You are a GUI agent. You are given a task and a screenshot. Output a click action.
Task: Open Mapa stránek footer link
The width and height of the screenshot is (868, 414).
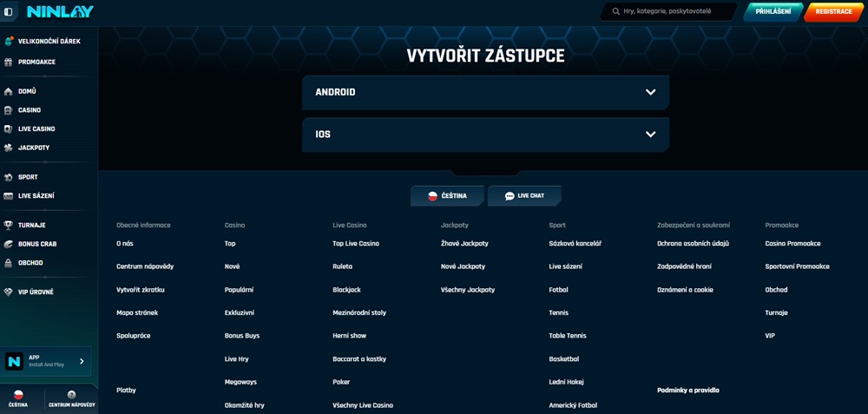click(137, 312)
